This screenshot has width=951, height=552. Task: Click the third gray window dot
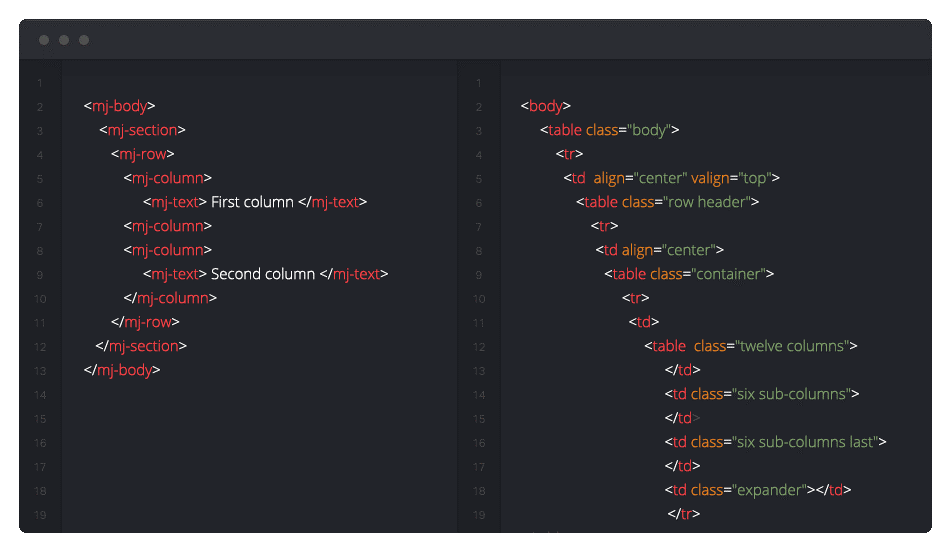coord(84,40)
